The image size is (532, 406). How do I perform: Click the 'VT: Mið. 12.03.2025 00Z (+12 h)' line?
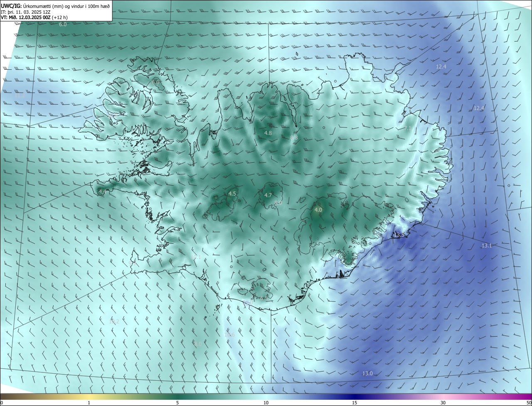(35, 18)
